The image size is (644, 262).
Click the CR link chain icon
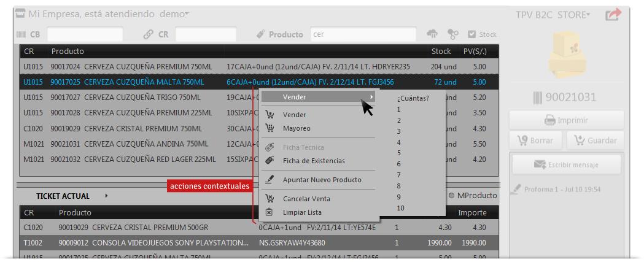point(149,34)
